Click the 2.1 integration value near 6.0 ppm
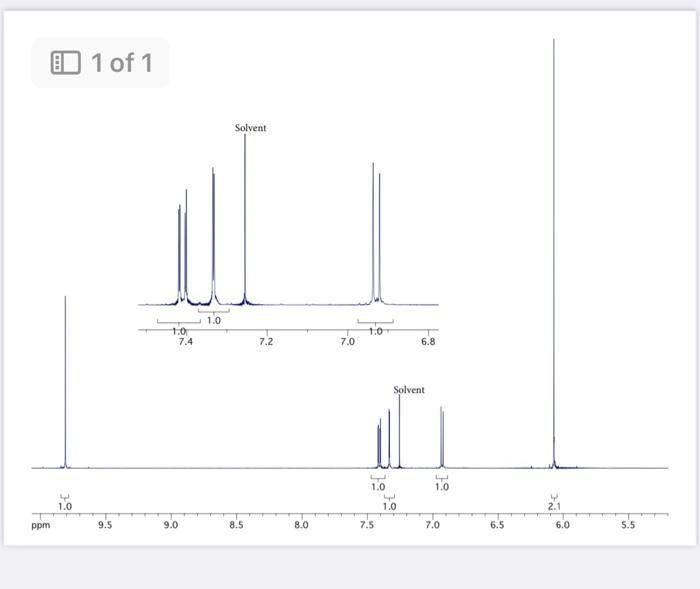Viewport: 700px width, 589px height. (554, 506)
